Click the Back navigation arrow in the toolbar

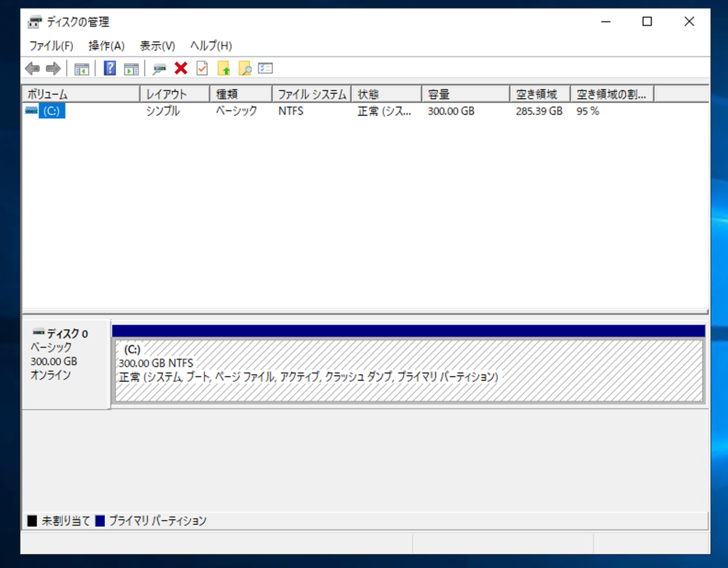click(x=32, y=68)
